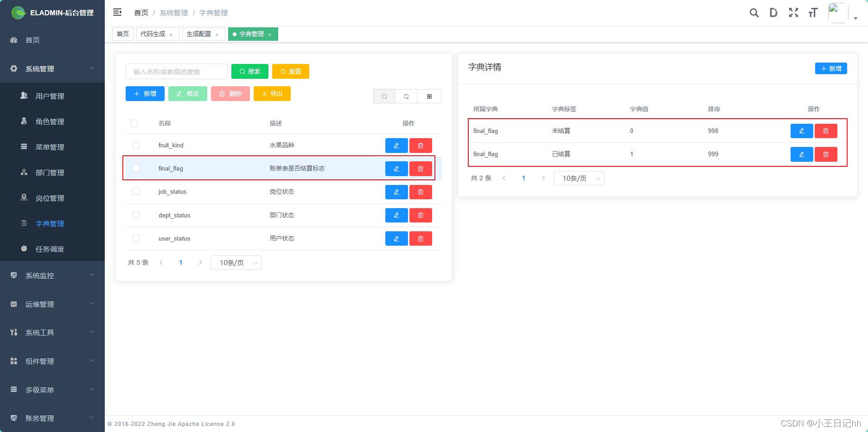The height and width of the screenshot is (432, 868).
Task: Open 用户管理 in the sidebar
Action: click(52, 96)
